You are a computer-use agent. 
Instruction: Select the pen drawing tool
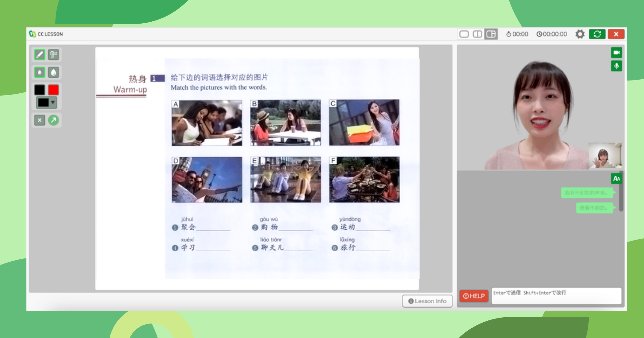coord(40,55)
